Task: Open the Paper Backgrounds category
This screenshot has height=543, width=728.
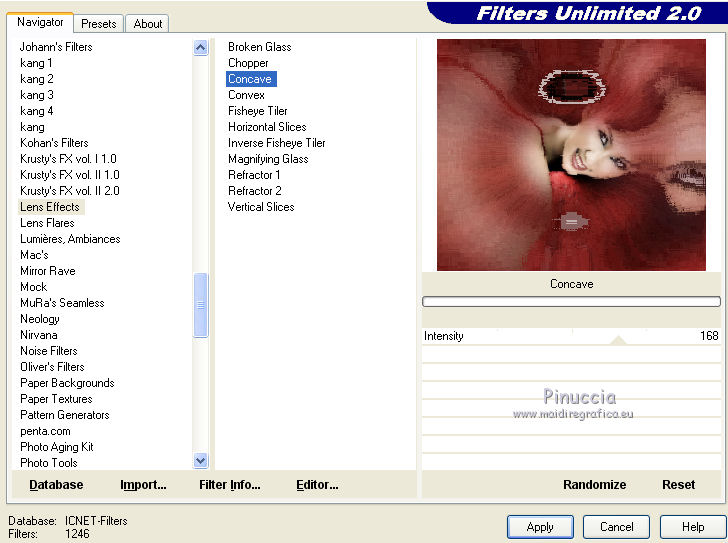Action: 67,383
